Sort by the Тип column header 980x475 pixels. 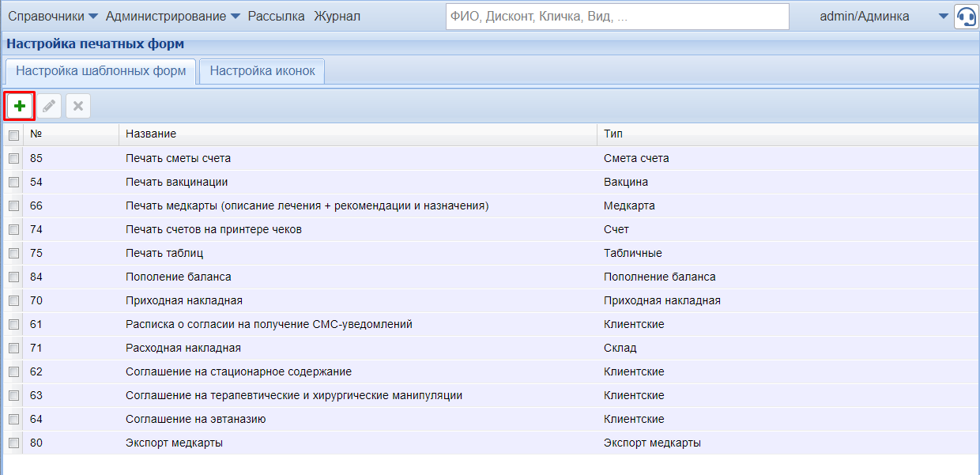tap(613, 134)
